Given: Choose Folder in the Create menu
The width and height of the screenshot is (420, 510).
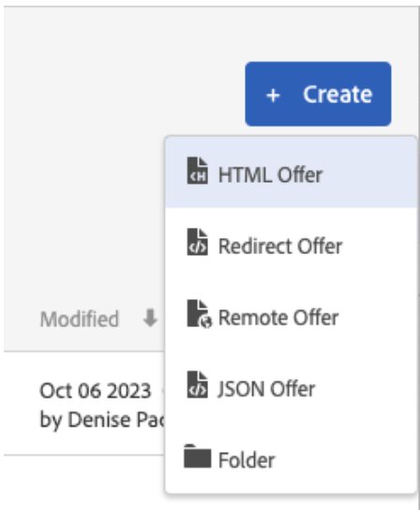Looking at the screenshot, I should tap(247, 460).
